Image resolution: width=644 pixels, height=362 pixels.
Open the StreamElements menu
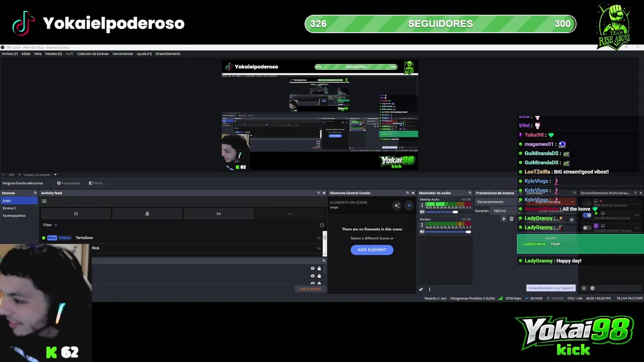click(x=168, y=54)
